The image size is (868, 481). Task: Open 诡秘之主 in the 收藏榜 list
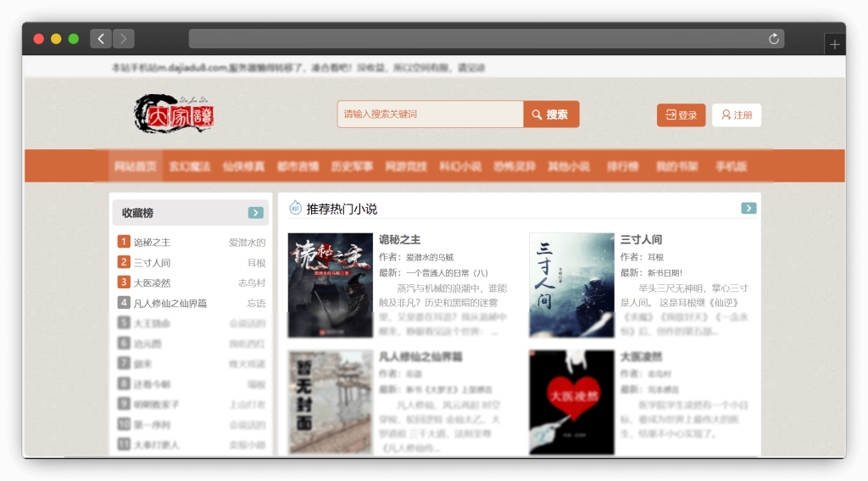coord(152,242)
